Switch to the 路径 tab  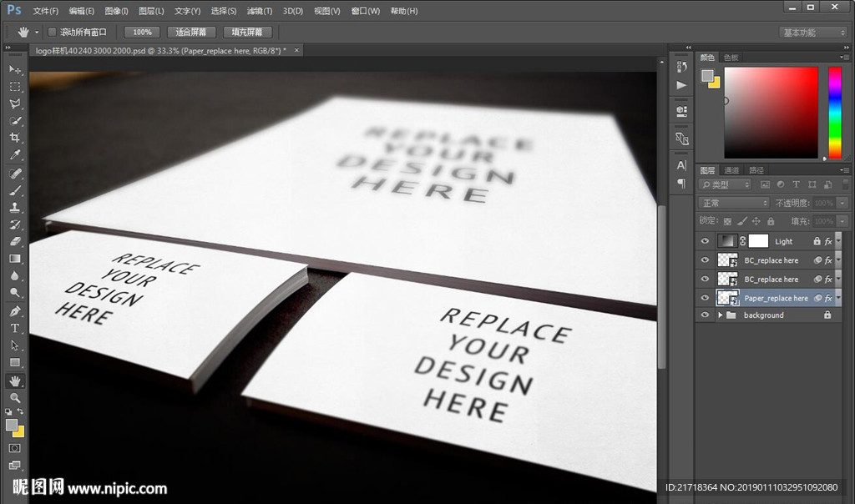coord(756,170)
